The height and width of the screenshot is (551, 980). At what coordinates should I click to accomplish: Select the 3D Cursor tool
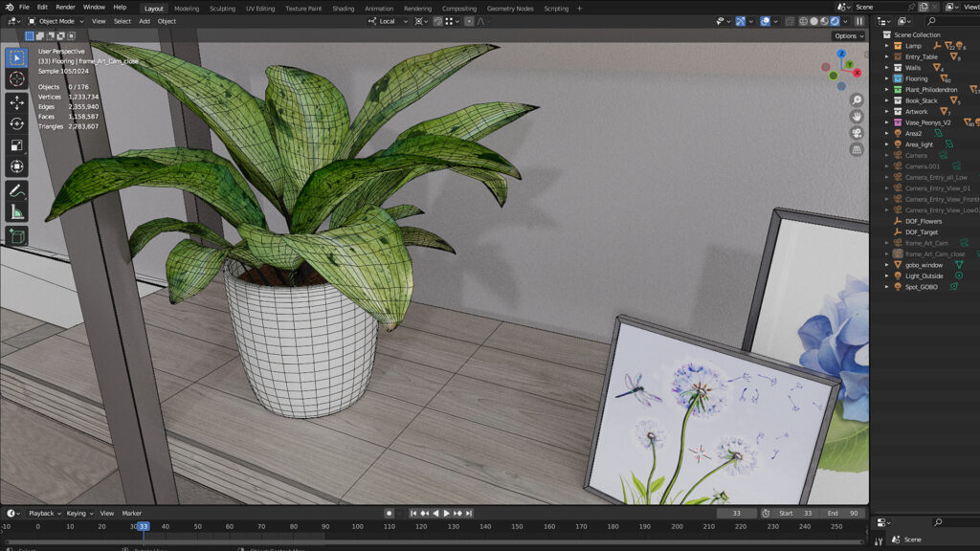[16, 79]
